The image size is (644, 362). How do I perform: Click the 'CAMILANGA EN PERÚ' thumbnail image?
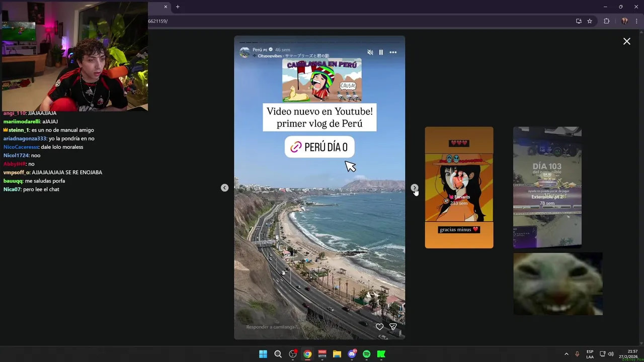click(321, 81)
